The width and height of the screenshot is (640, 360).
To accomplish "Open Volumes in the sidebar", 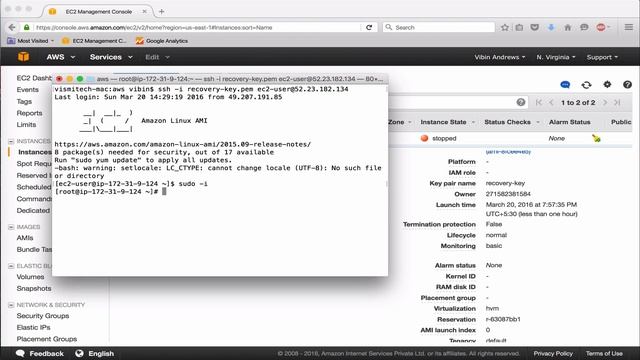I will coord(30,277).
